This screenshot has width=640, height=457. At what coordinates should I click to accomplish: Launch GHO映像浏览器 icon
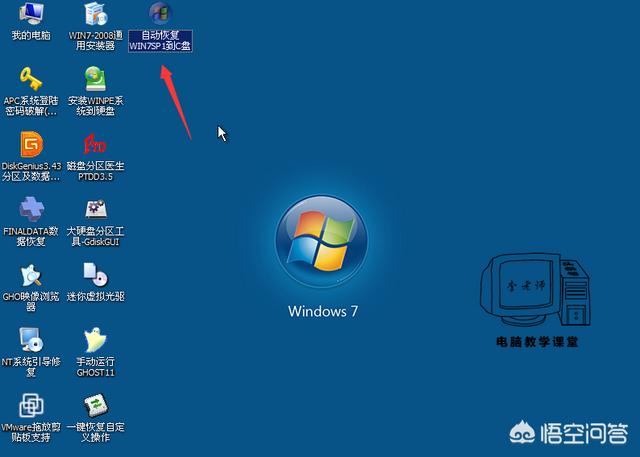point(30,274)
